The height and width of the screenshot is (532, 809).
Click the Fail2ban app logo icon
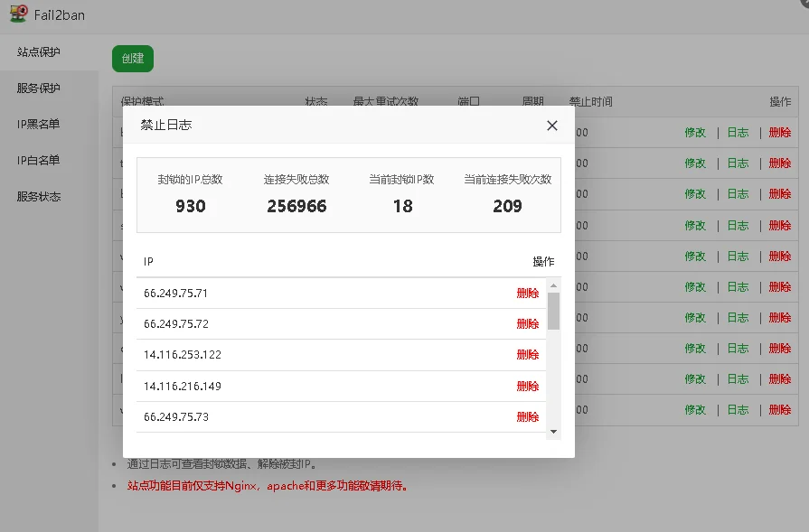pos(18,14)
